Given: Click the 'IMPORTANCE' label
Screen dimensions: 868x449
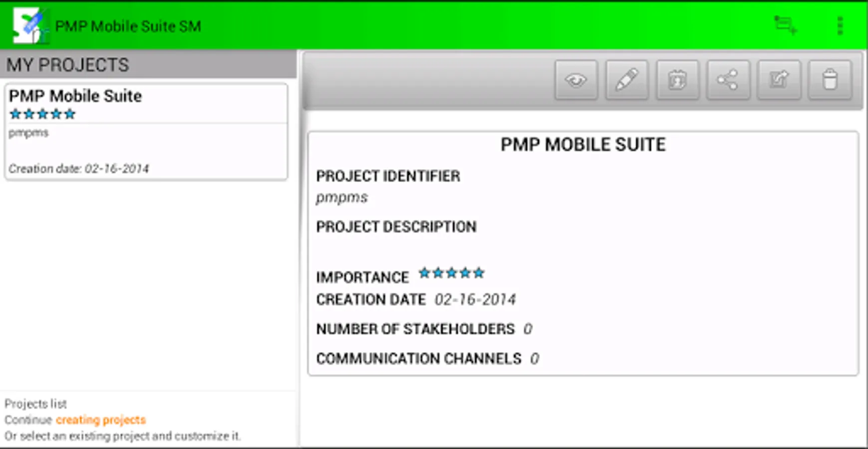Looking at the screenshot, I should [363, 277].
